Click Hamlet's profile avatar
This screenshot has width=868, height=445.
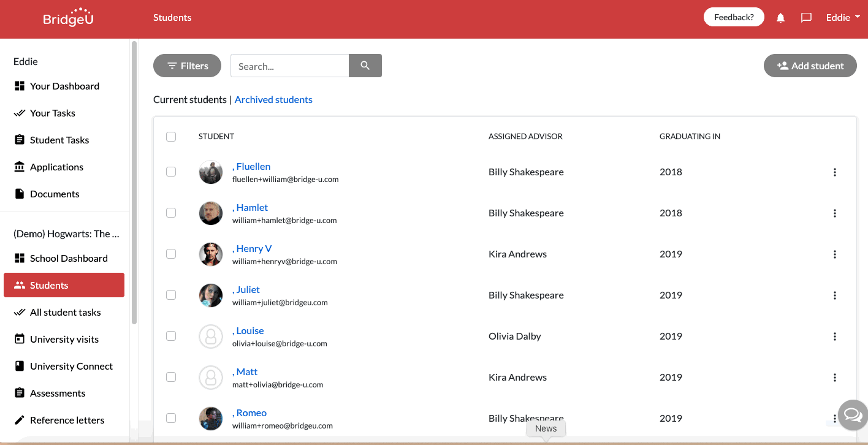[211, 213]
